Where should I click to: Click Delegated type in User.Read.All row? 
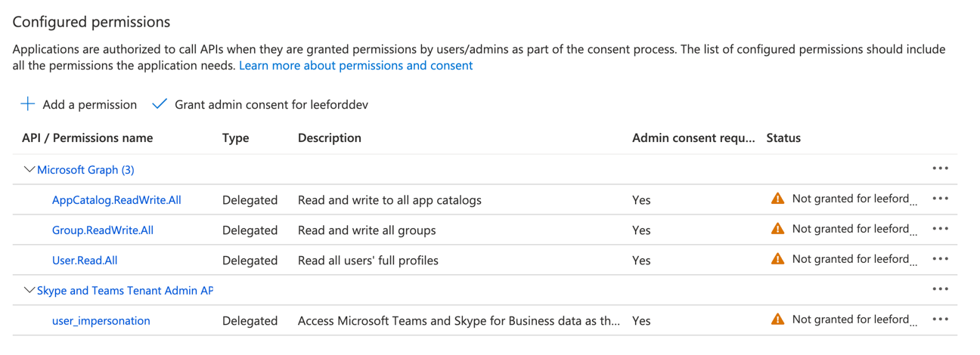click(250, 261)
